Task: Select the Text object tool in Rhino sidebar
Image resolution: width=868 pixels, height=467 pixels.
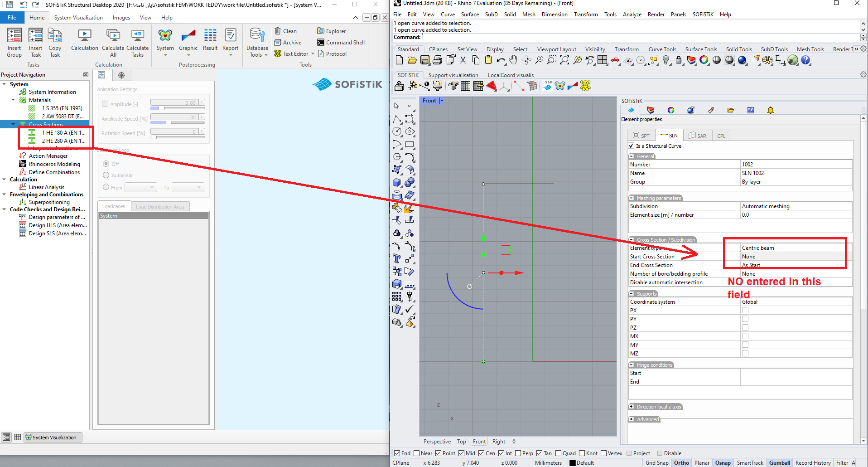Action: pos(397,258)
